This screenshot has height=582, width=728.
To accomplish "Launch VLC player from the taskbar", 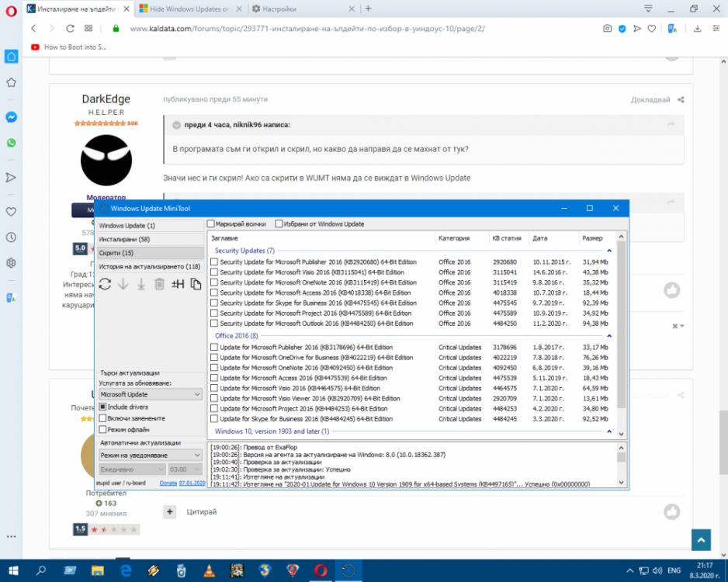I will click(x=209, y=570).
